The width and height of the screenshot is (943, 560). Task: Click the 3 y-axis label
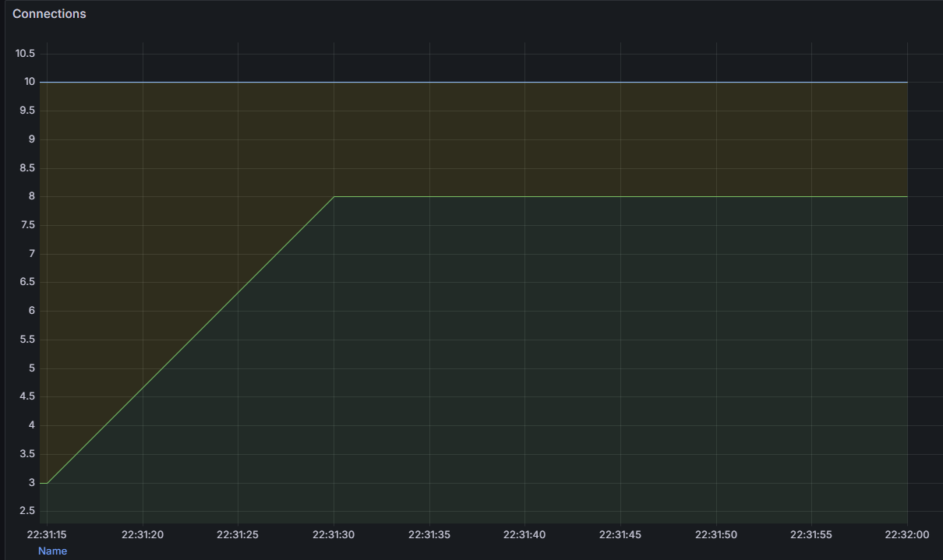32,483
